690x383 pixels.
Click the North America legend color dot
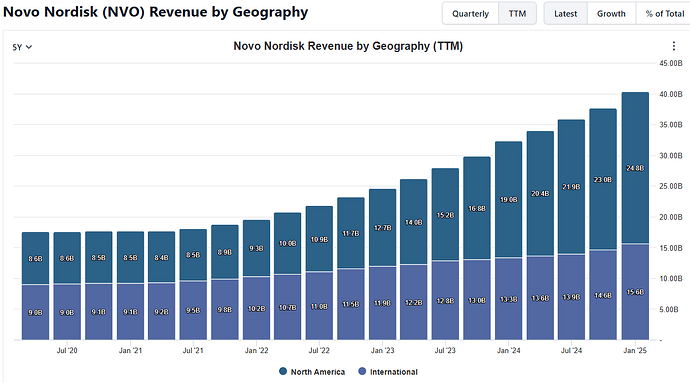pos(283,372)
